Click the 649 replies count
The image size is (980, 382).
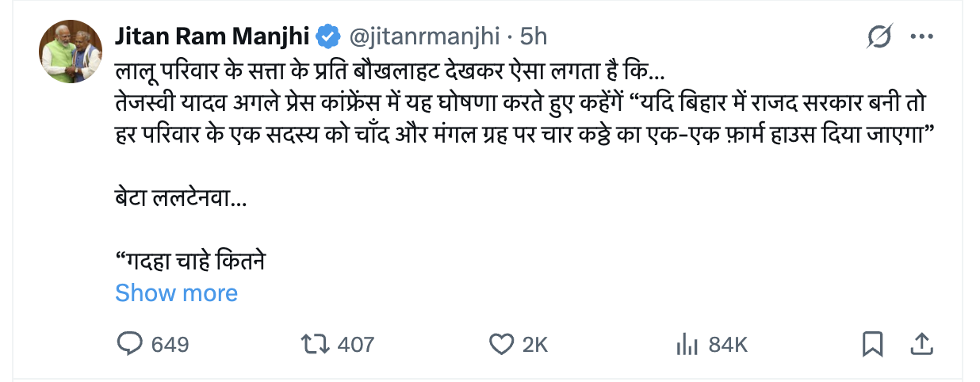(169, 345)
